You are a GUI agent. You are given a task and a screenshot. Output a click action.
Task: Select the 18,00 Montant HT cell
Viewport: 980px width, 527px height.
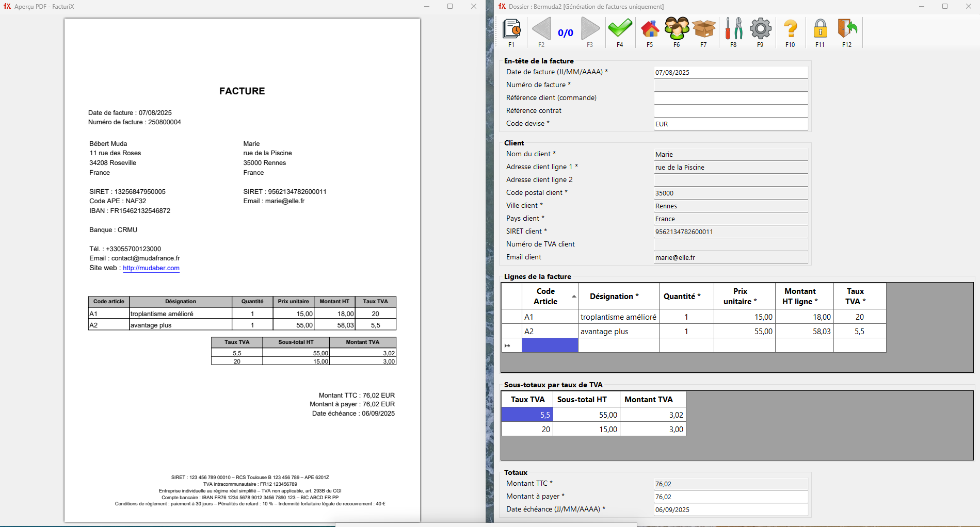point(804,317)
